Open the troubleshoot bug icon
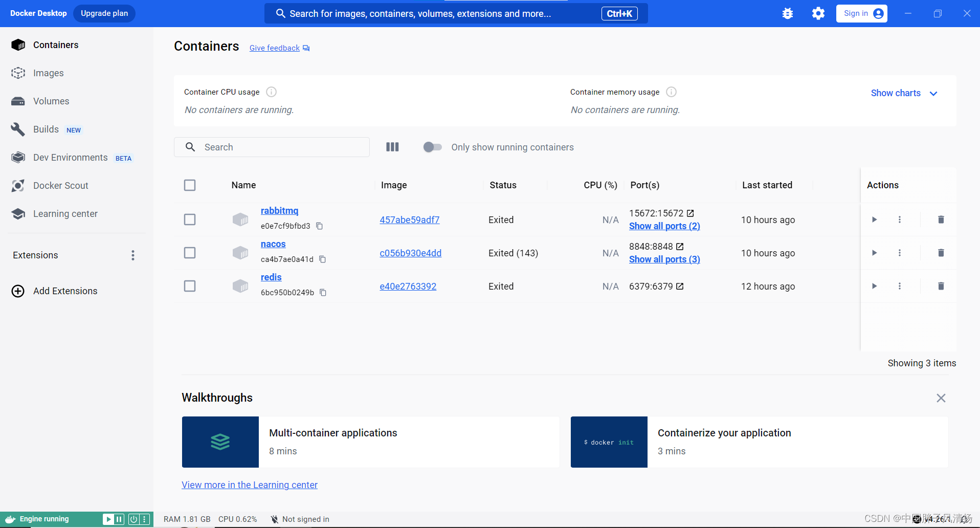Screen dimensions: 980x528 pos(788,13)
